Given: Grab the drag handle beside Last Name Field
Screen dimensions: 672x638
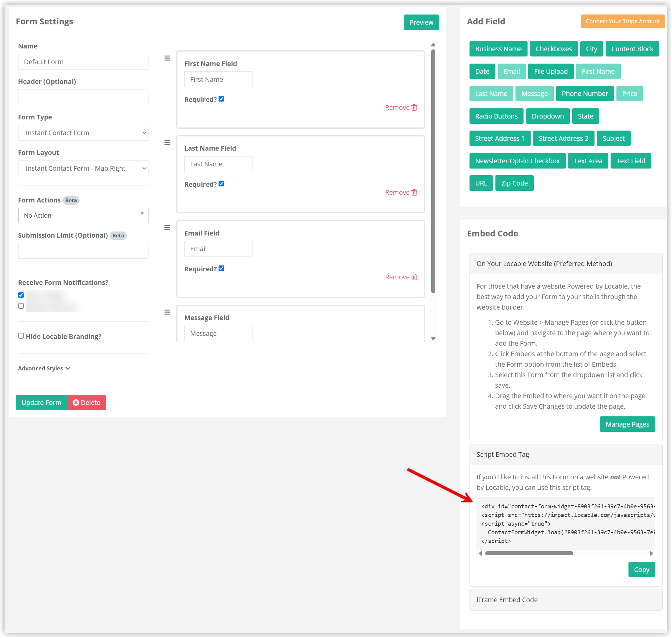Looking at the screenshot, I should point(167,143).
